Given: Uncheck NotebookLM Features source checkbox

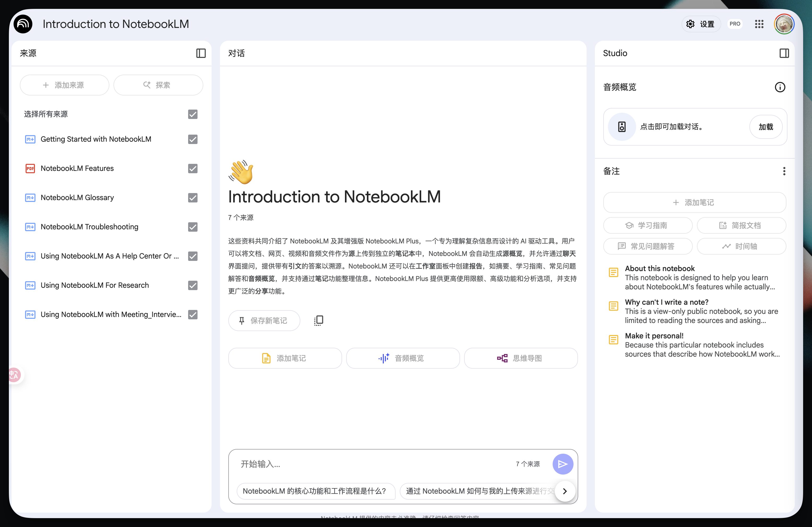Looking at the screenshot, I should pos(193,169).
